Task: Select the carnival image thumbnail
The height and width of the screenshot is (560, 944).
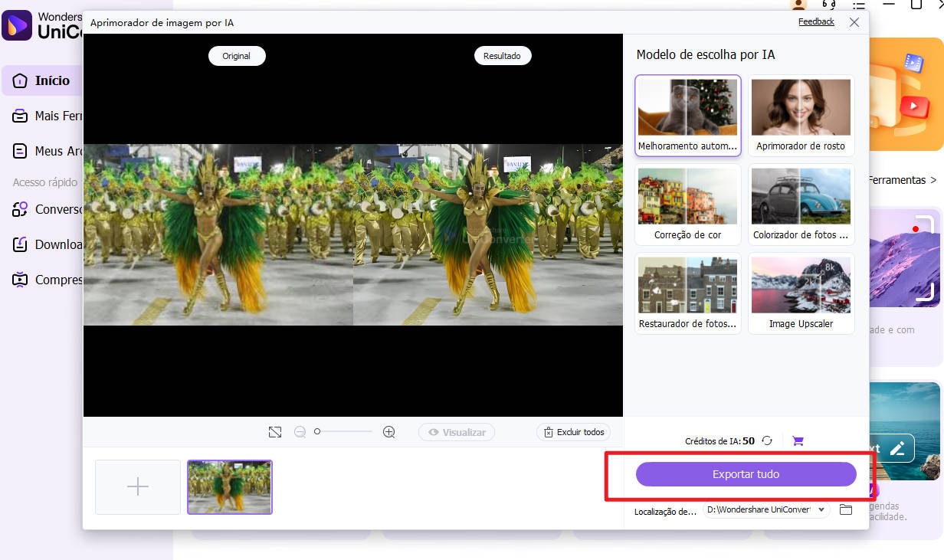Action: pos(230,486)
